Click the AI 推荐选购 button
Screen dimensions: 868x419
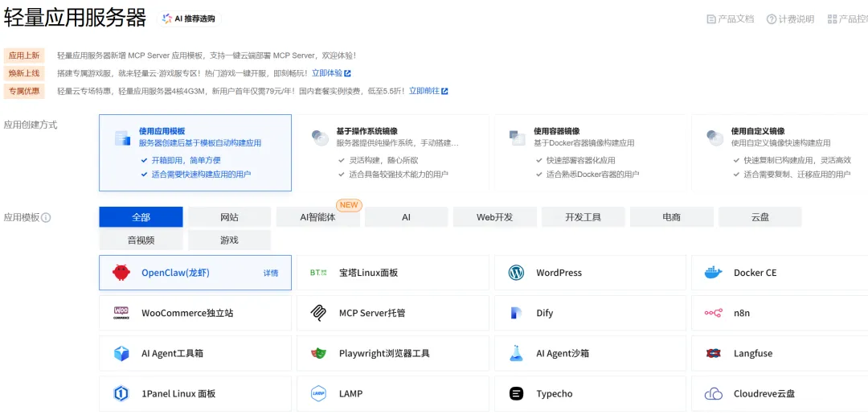pyautogui.click(x=190, y=18)
